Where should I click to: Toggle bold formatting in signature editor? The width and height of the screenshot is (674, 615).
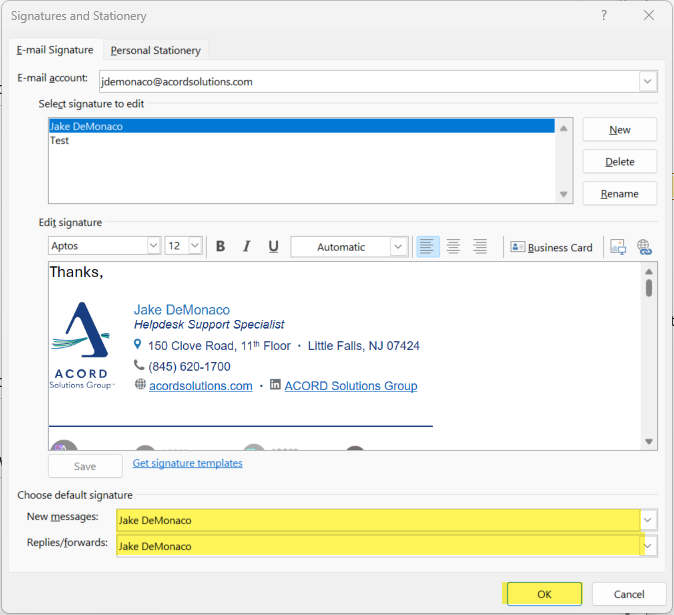(220, 247)
